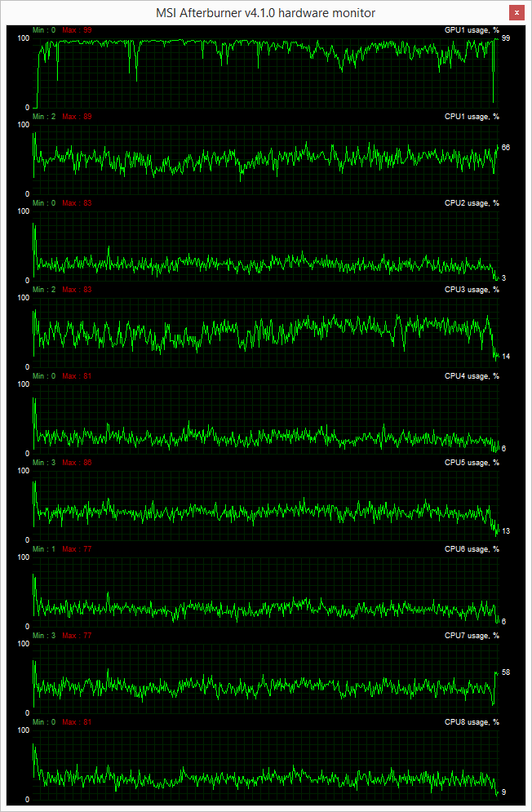Click current value 58 beside CPU7 graph
The height and width of the screenshot is (812, 532).
[x=506, y=672]
